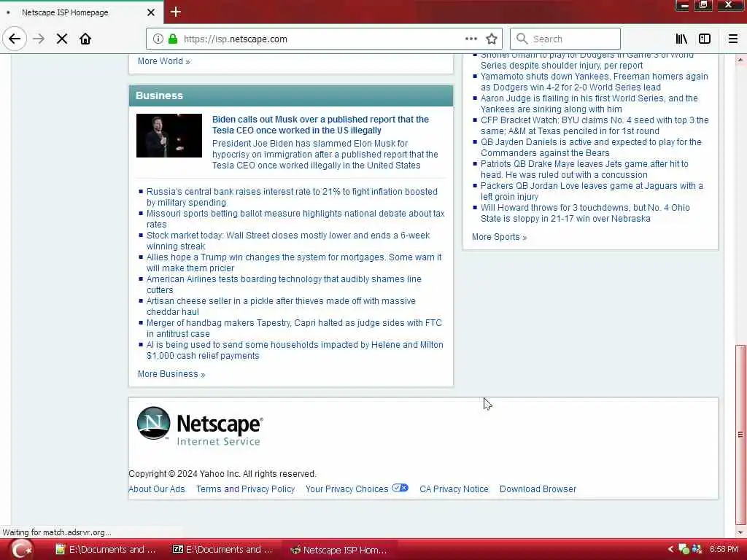
Task: Bookmark this page with the star
Action: pos(492,39)
